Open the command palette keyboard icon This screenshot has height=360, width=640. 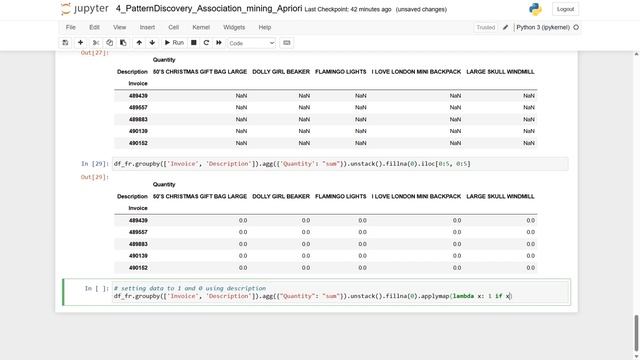click(x=287, y=43)
